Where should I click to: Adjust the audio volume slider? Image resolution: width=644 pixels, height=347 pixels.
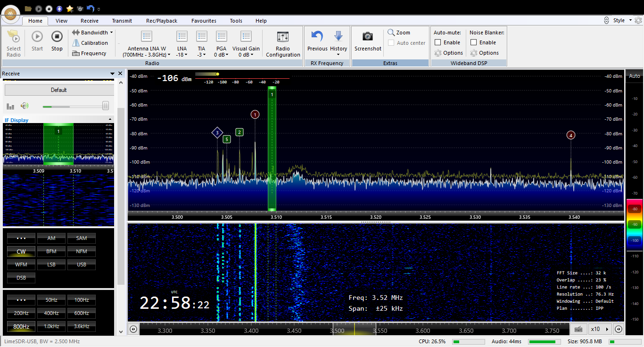pos(75,106)
